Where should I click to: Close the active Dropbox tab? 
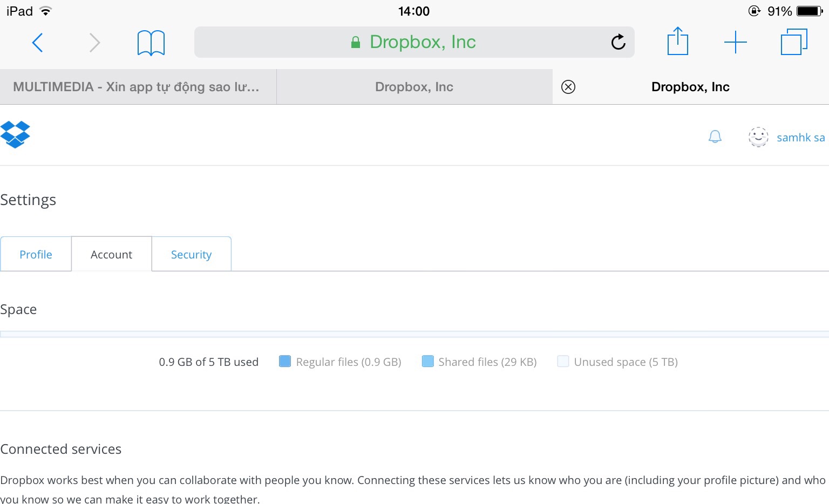point(568,87)
